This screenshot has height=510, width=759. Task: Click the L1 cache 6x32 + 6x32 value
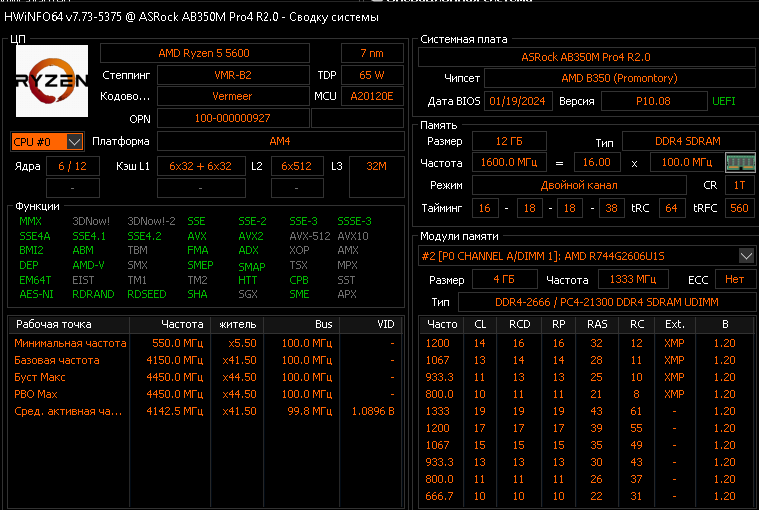(201, 166)
